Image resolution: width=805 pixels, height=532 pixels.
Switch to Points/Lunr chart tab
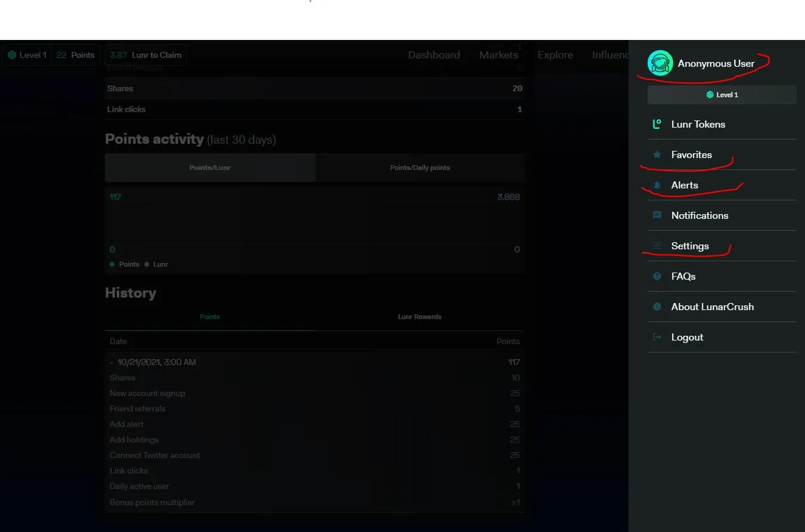210,168
